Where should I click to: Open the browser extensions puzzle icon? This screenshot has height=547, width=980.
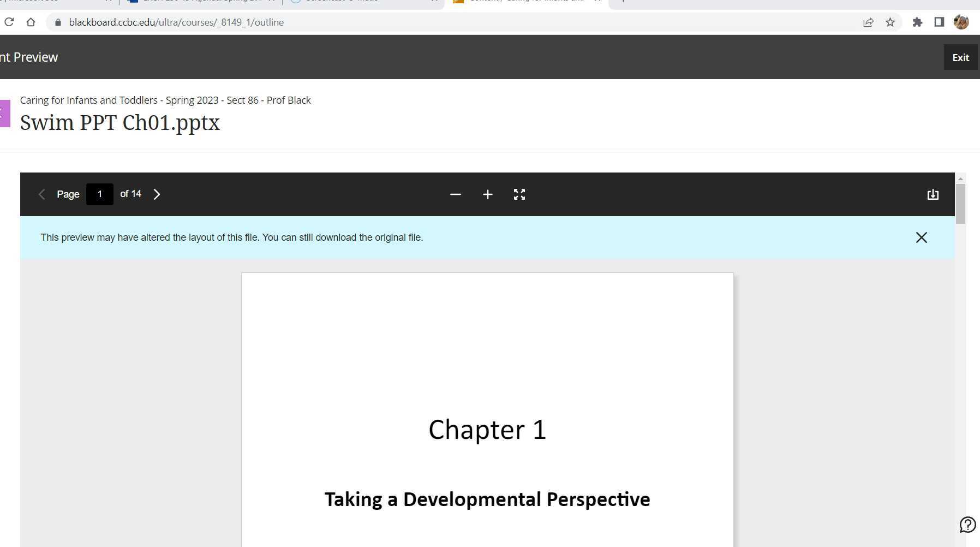(918, 22)
